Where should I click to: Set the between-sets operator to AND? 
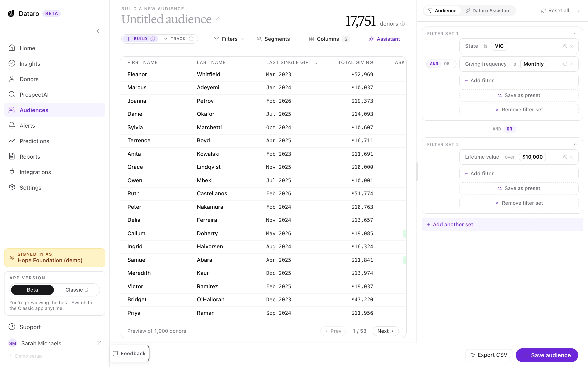tap(497, 129)
